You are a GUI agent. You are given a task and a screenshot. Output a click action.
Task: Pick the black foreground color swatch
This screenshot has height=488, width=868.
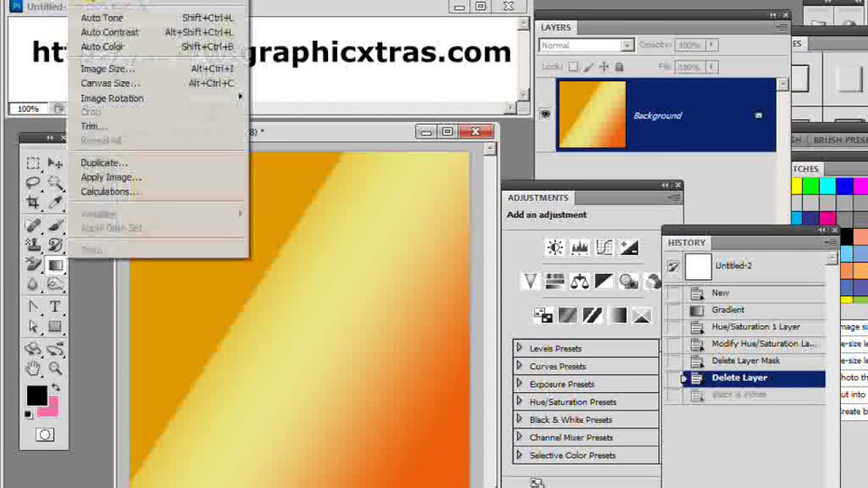click(x=37, y=396)
